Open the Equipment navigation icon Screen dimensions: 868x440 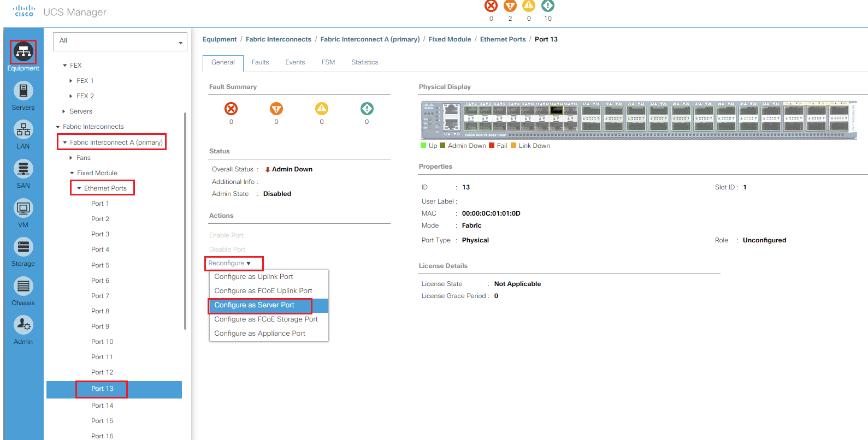23,52
